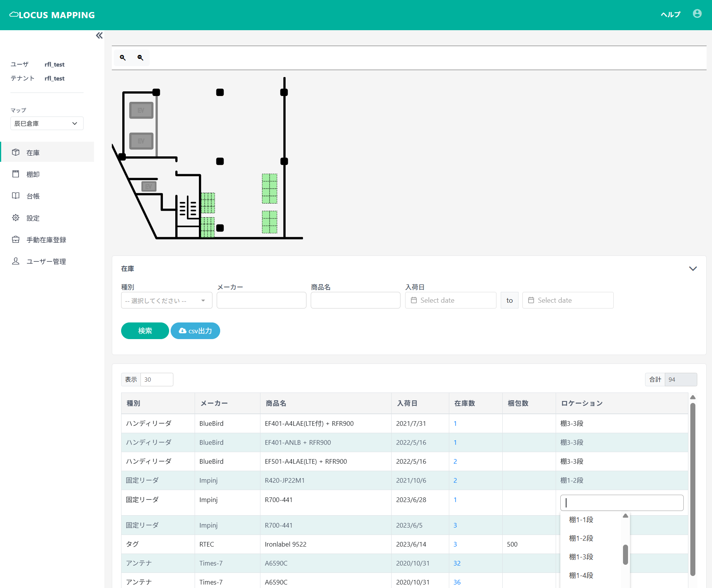Click the 商品名 column header
Screen dimensions: 712x588
pos(326,403)
